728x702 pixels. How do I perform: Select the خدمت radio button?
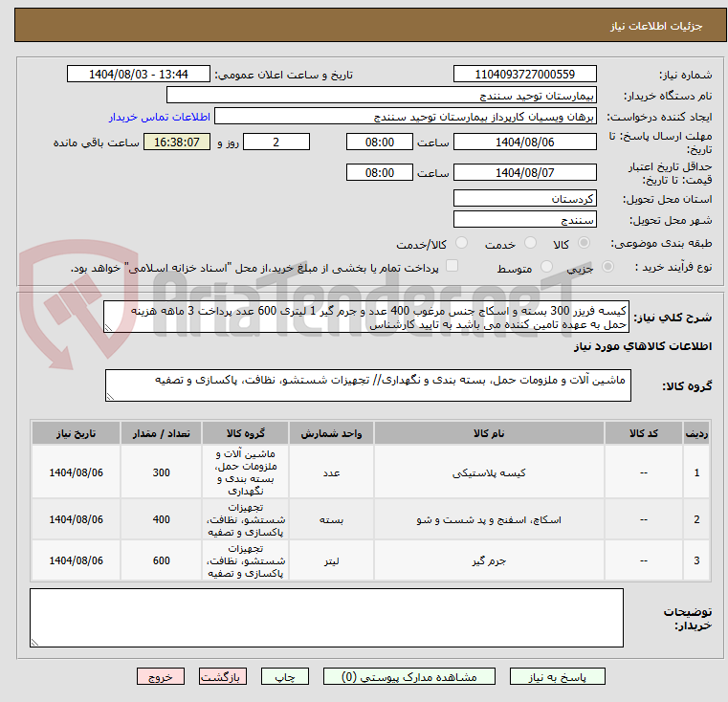point(530,242)
